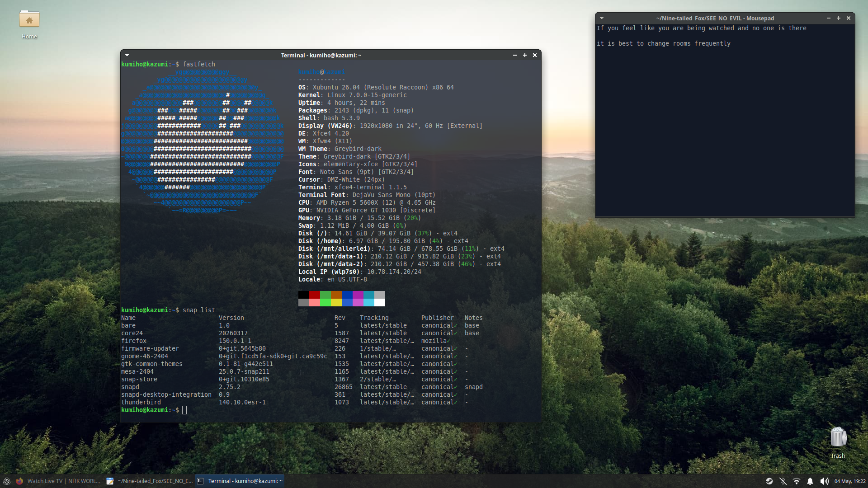
Task: Open the applications menu on the panel
Action: coord(7,481)
